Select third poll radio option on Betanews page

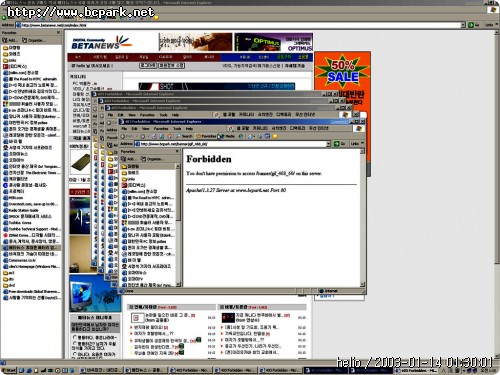75,354
